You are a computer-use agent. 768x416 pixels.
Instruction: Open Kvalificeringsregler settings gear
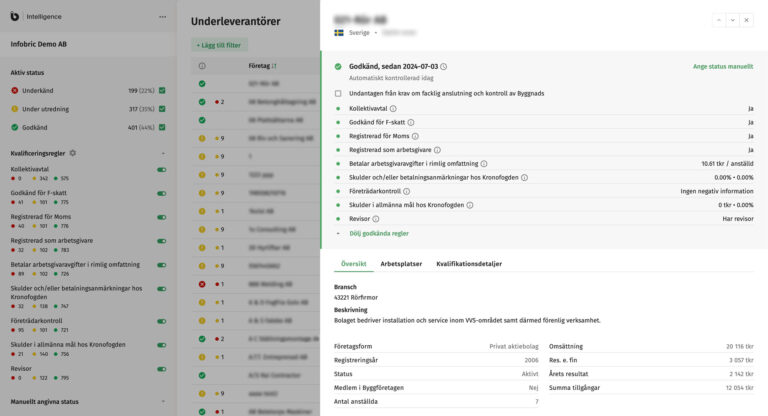pyautogui.click(x=73, y=153)
